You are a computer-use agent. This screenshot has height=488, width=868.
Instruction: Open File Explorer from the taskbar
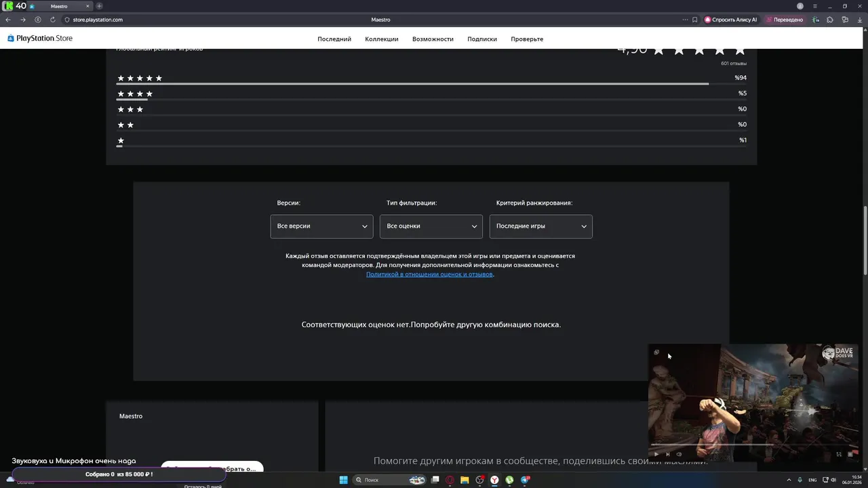pyautogui.click(x=465, y=480)
